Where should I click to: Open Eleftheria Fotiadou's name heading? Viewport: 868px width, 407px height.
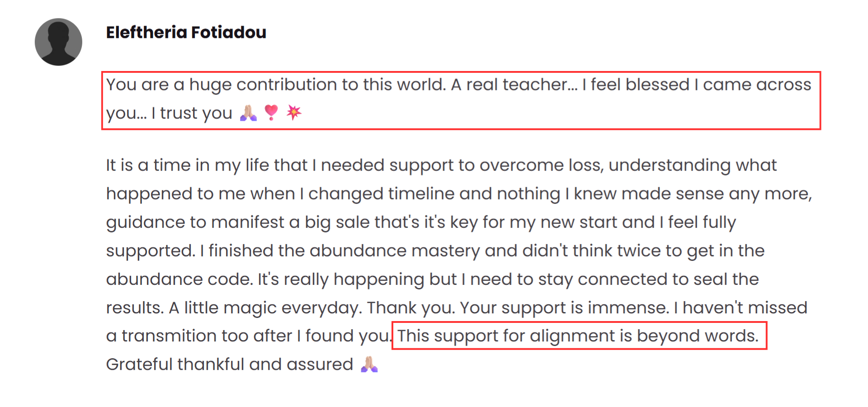(x=186, y=32)
